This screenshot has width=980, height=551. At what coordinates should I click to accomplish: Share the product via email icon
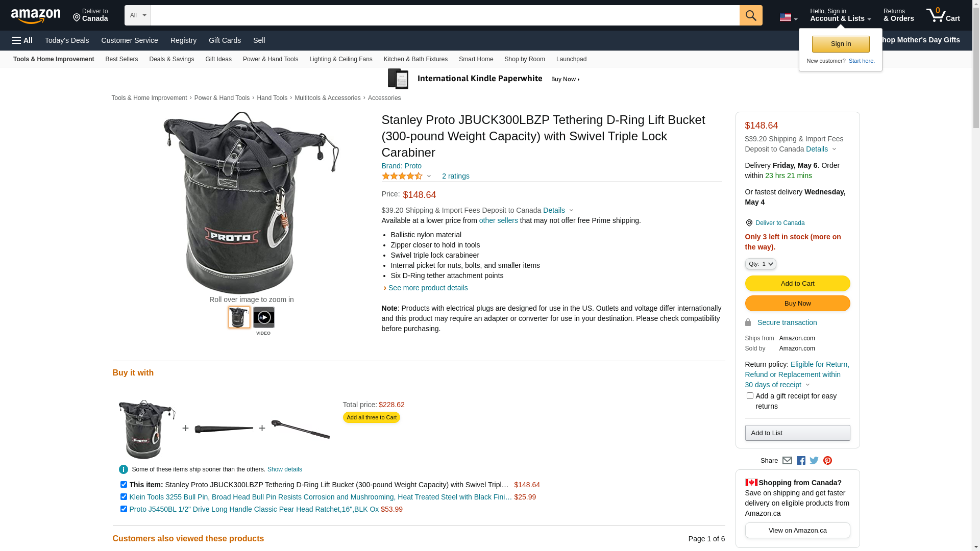coord(787,461)
